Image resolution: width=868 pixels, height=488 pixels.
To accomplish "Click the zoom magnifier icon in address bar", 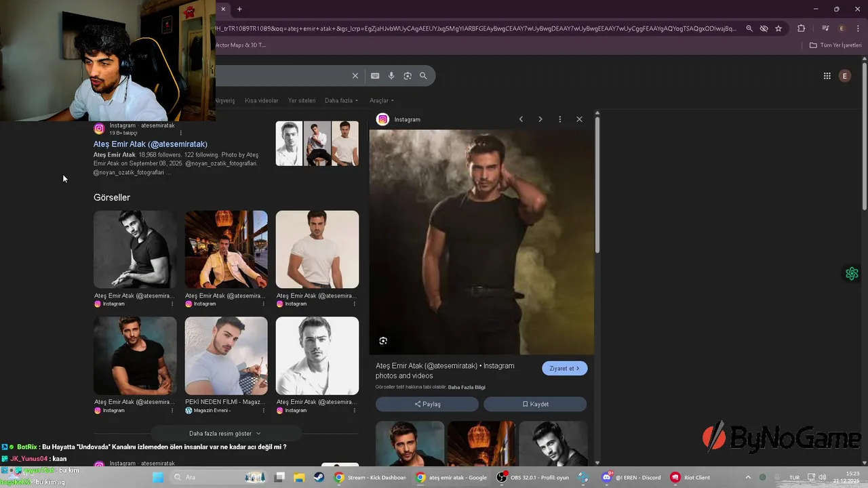I will click(749, 28).
